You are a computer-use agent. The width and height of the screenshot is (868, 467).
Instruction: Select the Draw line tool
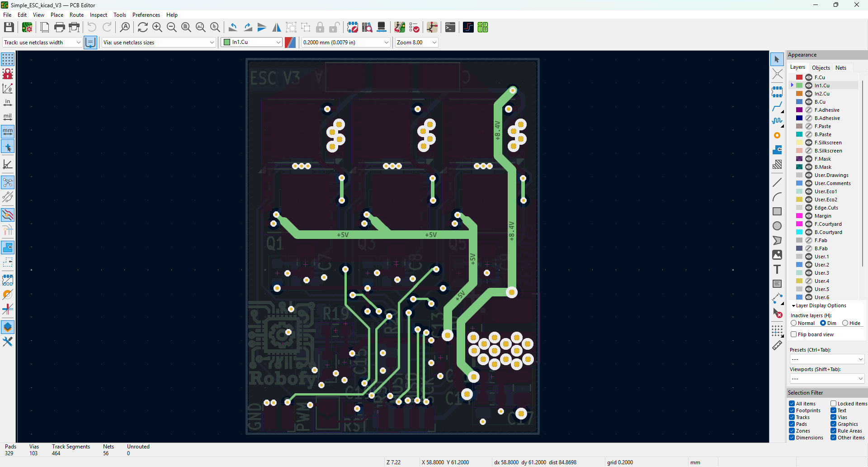777,182
